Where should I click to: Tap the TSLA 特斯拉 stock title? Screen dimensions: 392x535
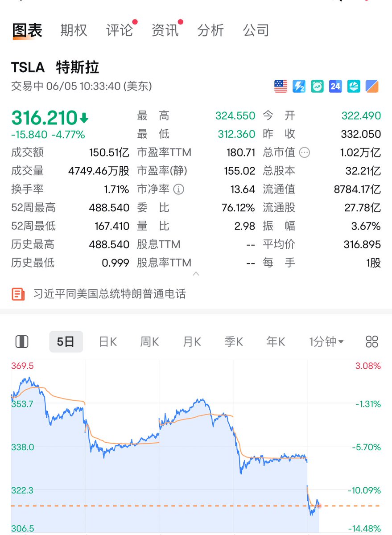pyautogui.click(x=55, y=67)
